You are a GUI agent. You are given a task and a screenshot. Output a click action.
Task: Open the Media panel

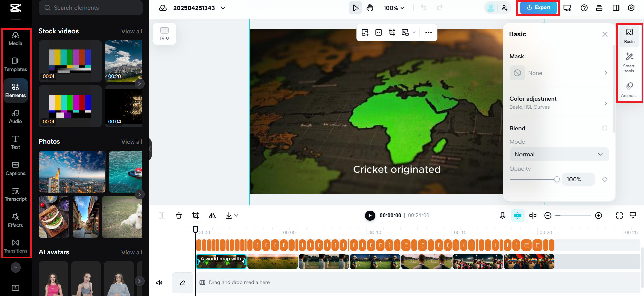(x=15, y=39)
